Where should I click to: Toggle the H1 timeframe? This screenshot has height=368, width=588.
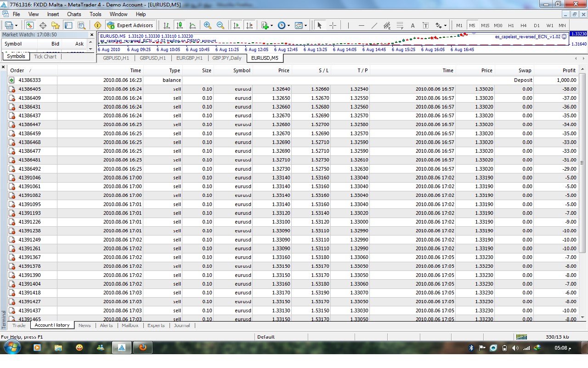point(511,25)
